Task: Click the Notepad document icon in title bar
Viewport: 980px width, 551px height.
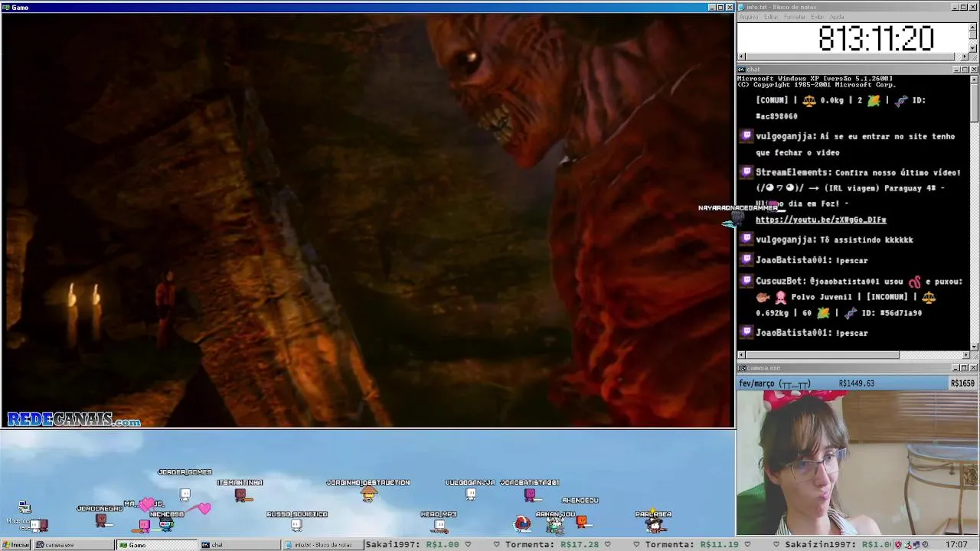Action: click(743, 7)
